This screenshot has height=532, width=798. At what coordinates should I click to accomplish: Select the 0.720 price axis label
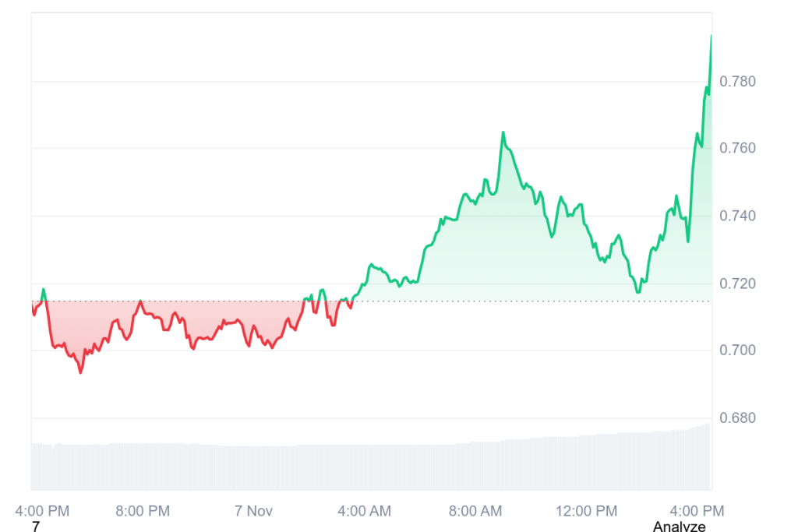pyautogui.click(x=737, y=284)
